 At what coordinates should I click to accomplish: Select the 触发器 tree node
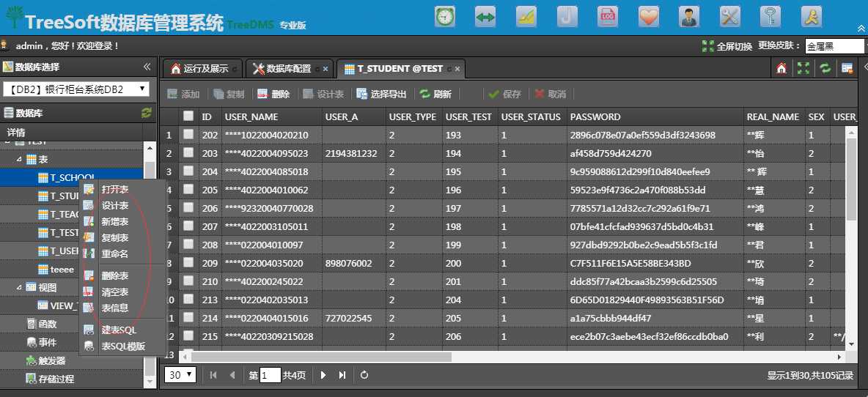click(x=46, y=360)
